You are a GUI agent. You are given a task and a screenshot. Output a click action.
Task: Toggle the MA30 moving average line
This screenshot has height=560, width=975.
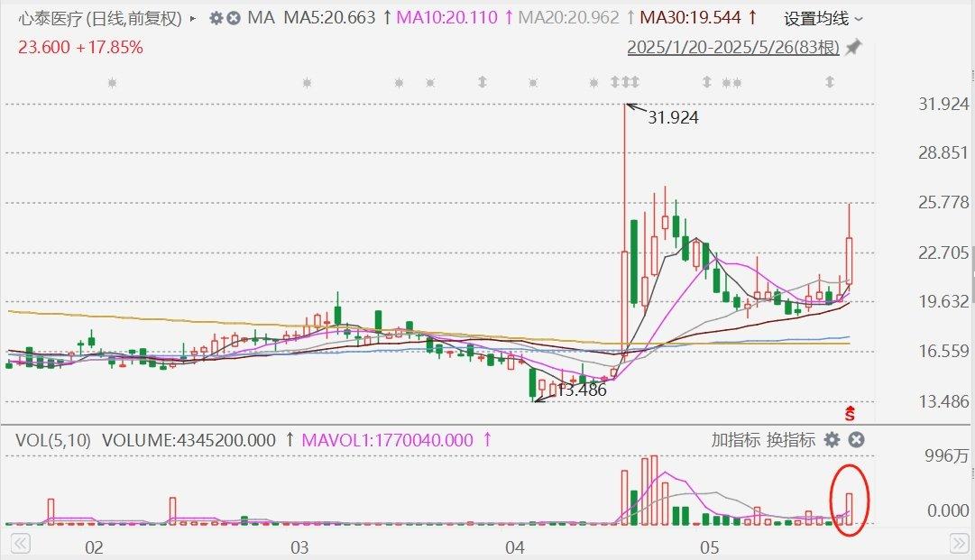(x=698, y=18)
